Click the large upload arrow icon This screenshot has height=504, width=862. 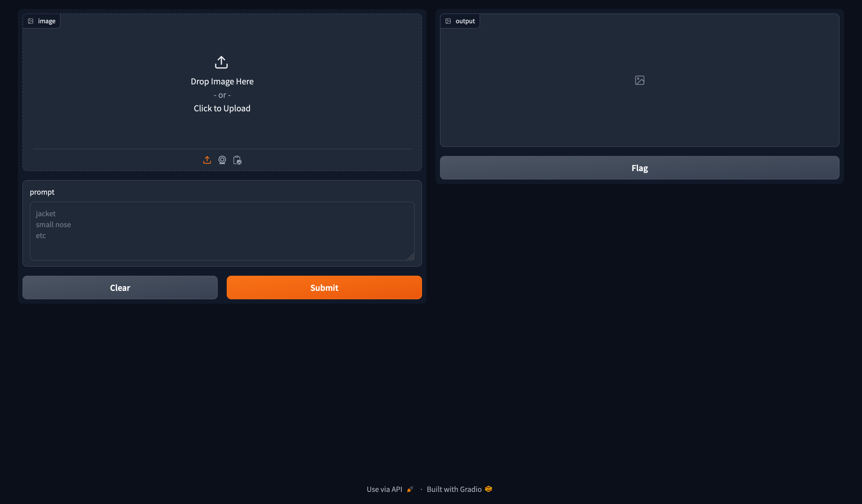click(x=221, y=62)
